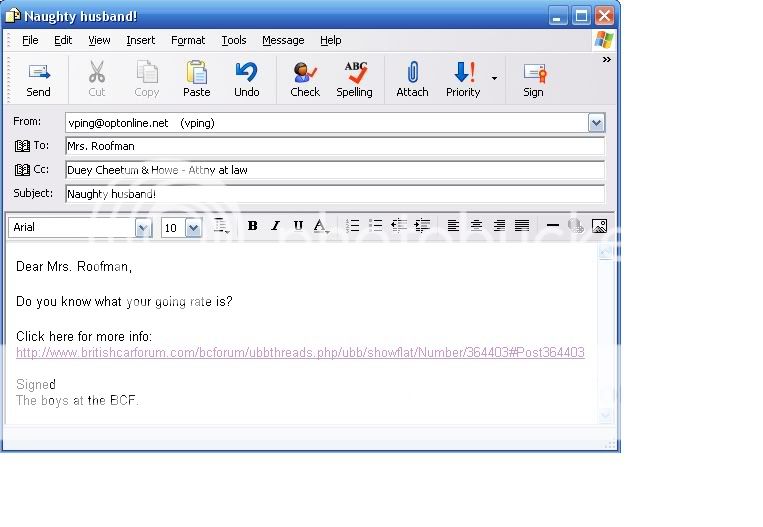Image resolution: width=763 pixels, height=527 pixels.
Task: Toggle underline formatting
Action: pyautogui.click(x=297, y=226)
